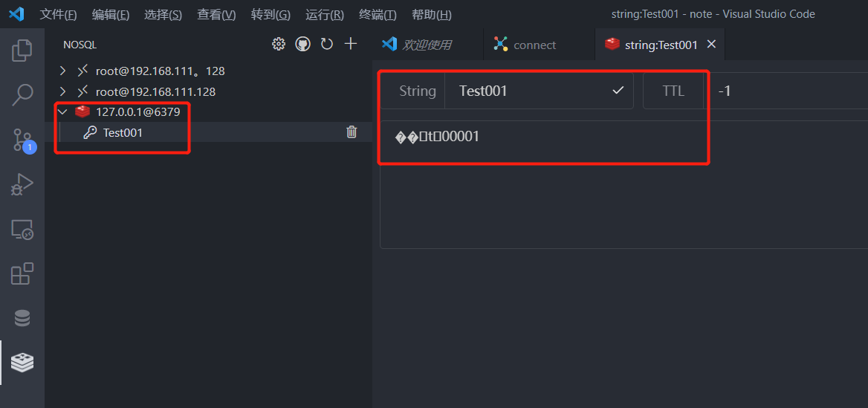Viewport: 868px width, 408px height.
Task: Expand root@192.168.111.128 connection
Action: click(62, 91)
